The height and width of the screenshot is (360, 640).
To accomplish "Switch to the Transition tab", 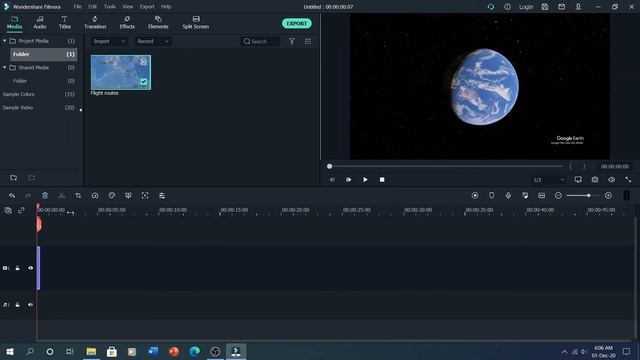I will click(x=95, y=22).
